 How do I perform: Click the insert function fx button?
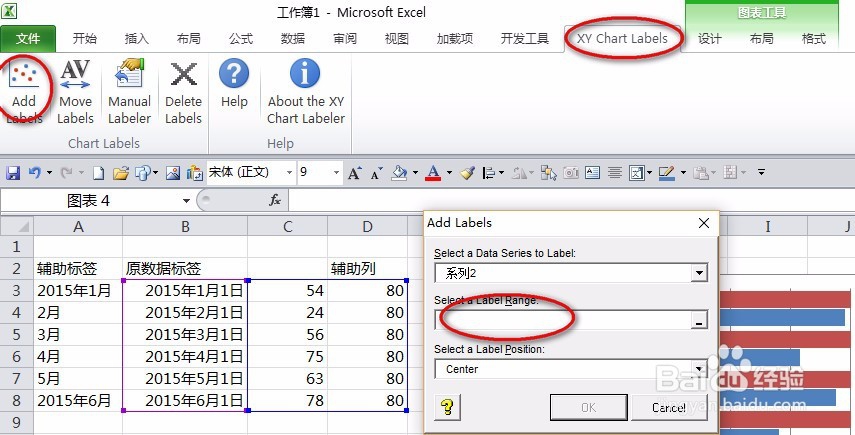tap(275, 201)
